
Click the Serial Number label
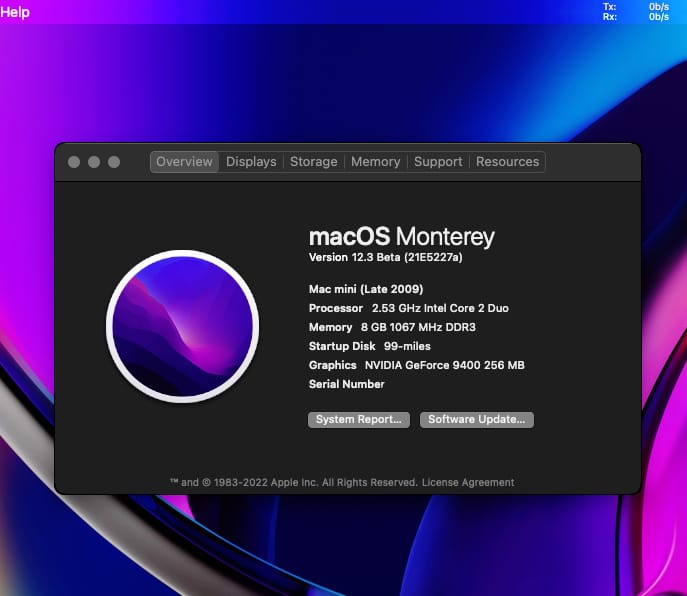coord(346,384)
